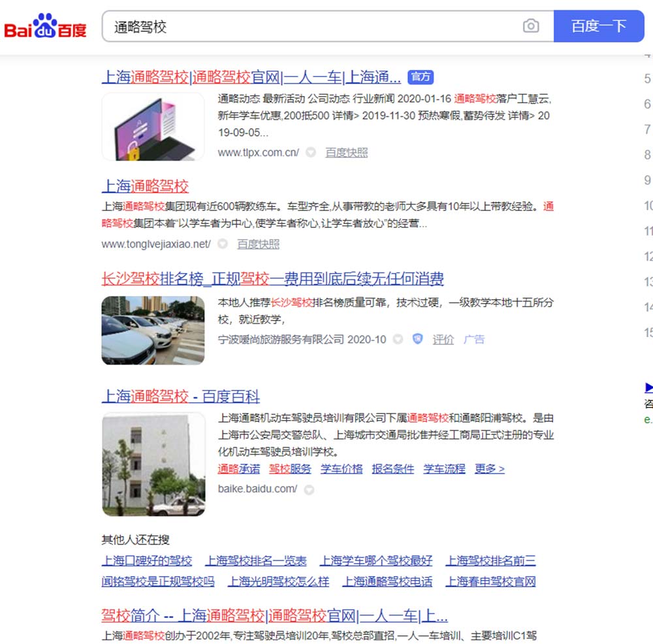Screen dimensions: 653x644
Task: Expand dropdown arrow beside 宁波暖尚旅游服务有限公司
Action: pyautogui.click(x=398, y=339)
